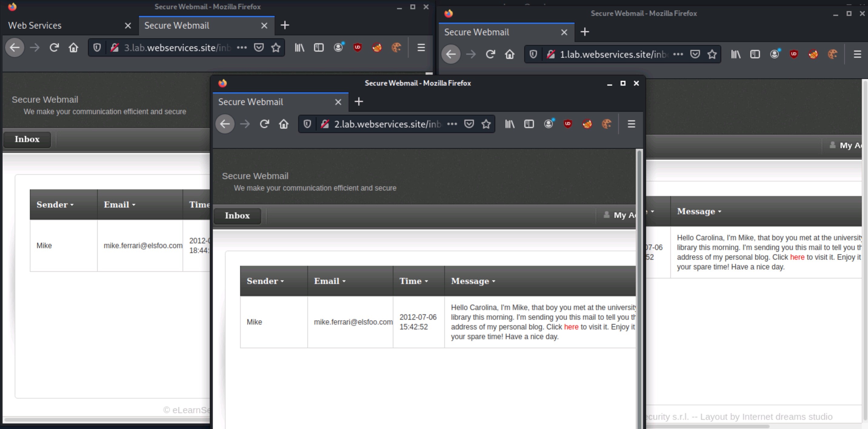Open new tab in 1.lab window
Screen dimensions: 868x429
[585, 32]
